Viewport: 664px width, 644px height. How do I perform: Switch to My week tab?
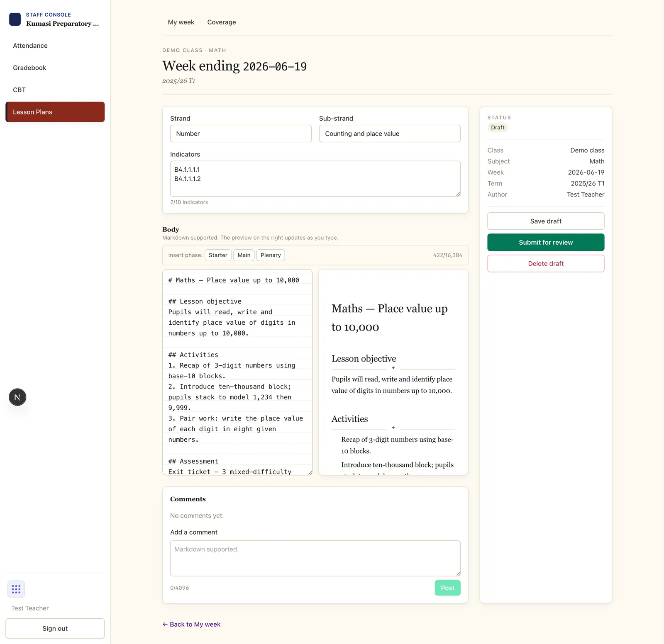point(181,22)
